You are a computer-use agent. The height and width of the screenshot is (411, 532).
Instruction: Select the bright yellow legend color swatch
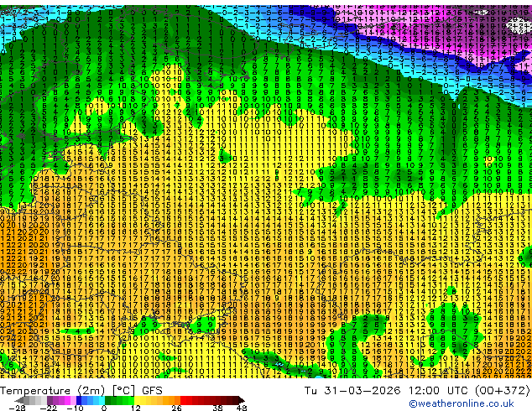pyautogui.click(x=137, y=400)
